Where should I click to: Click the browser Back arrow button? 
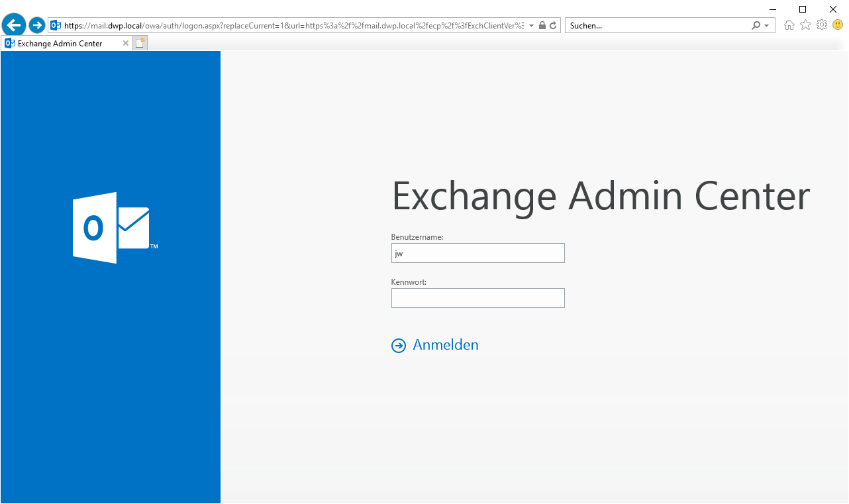[14, 25]
